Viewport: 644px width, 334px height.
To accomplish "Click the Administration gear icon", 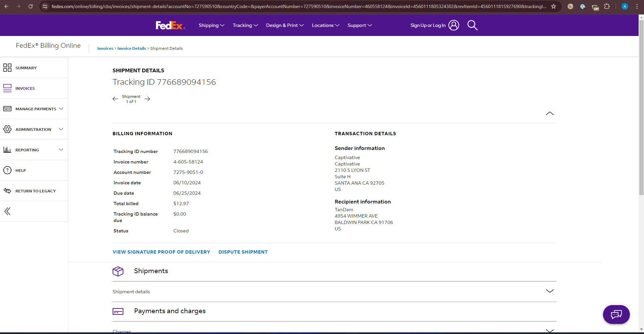I will 7,129.
